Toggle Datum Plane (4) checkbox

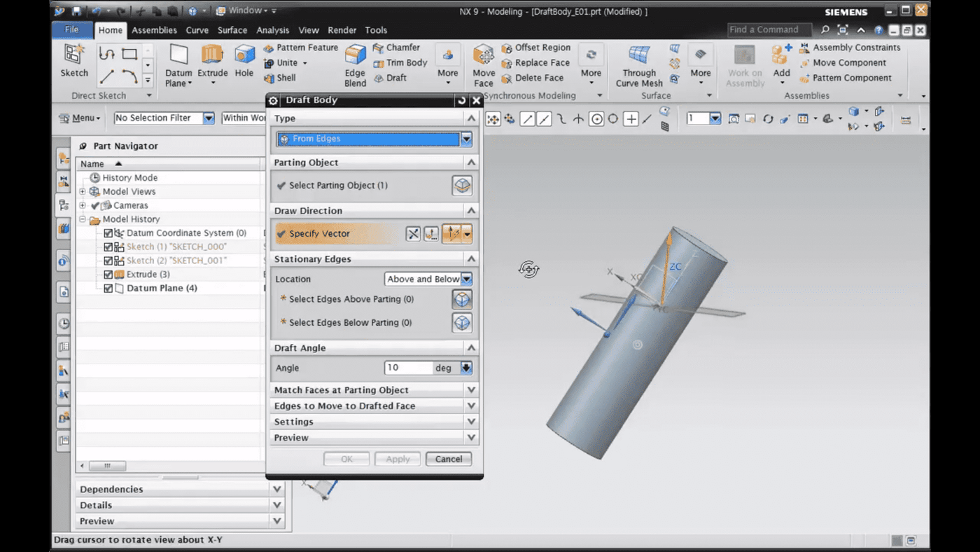(108, 288)
